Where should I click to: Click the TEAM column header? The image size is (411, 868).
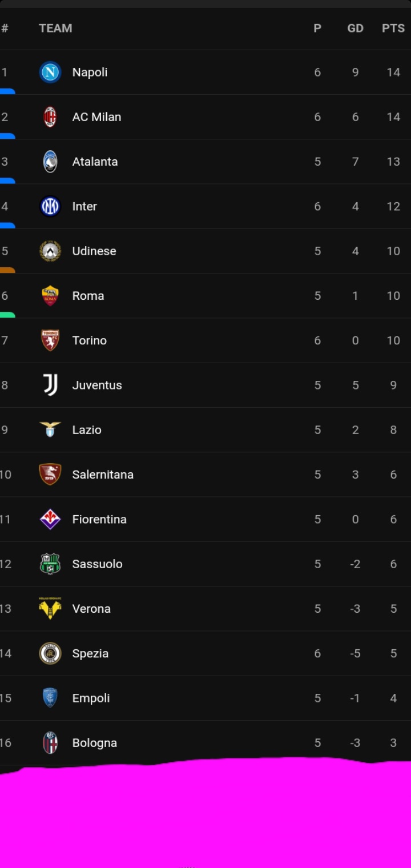tap(55, 29)
